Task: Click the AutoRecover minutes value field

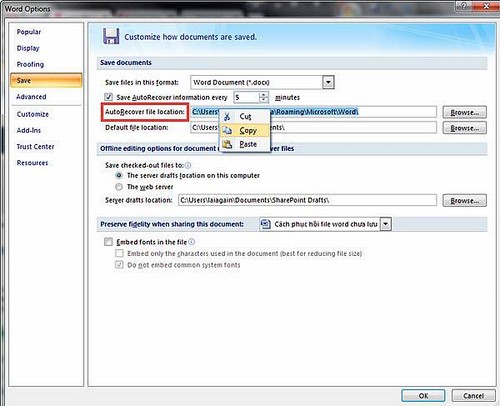Action: [x=246, y=97]
